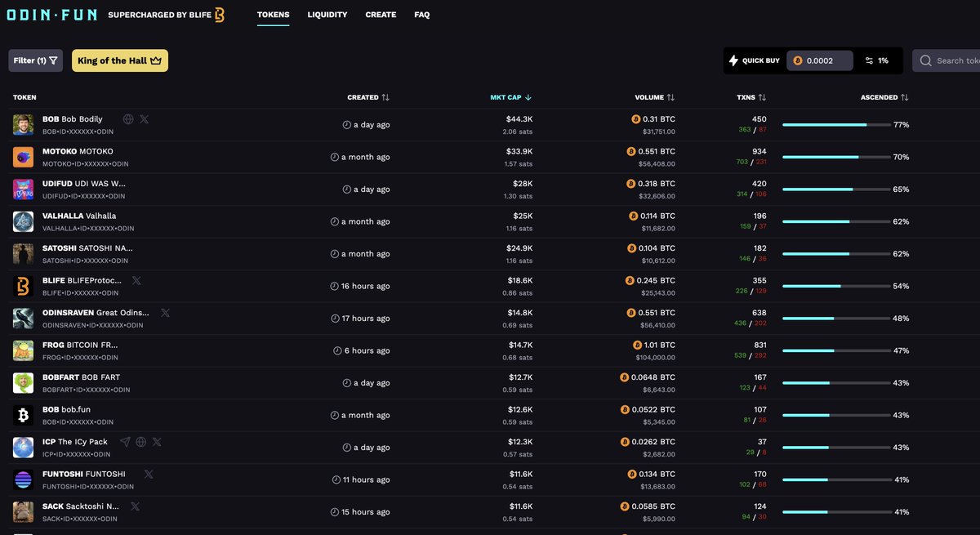Click the SATOSHI token avatar
The width and height of the screenshot is (980, 535).
point(23,254)
